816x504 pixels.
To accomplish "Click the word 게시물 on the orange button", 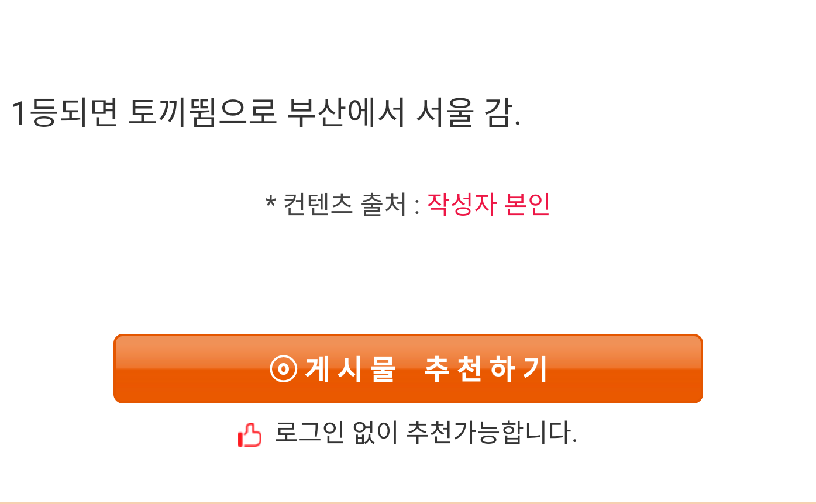I will [x=350, y=370].
